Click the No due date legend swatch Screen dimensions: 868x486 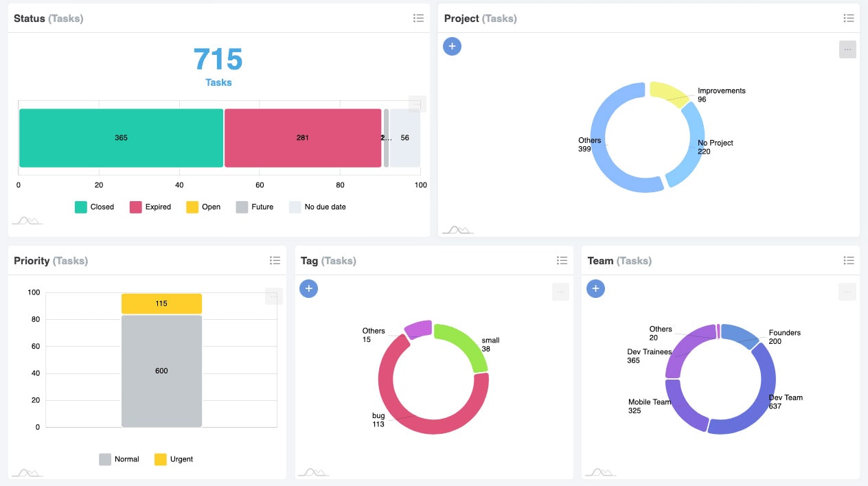point(295,207)
